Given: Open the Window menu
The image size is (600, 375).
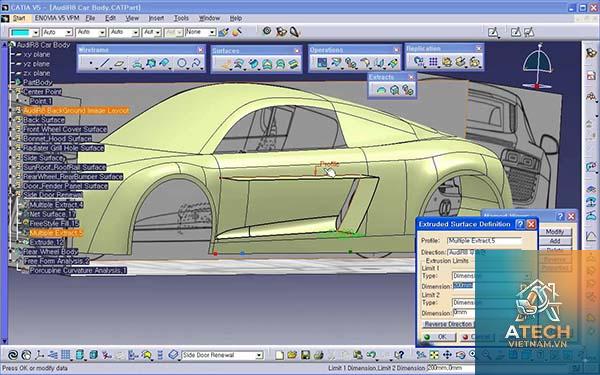Looking at the screenshot, I should (x=209, y=18).
